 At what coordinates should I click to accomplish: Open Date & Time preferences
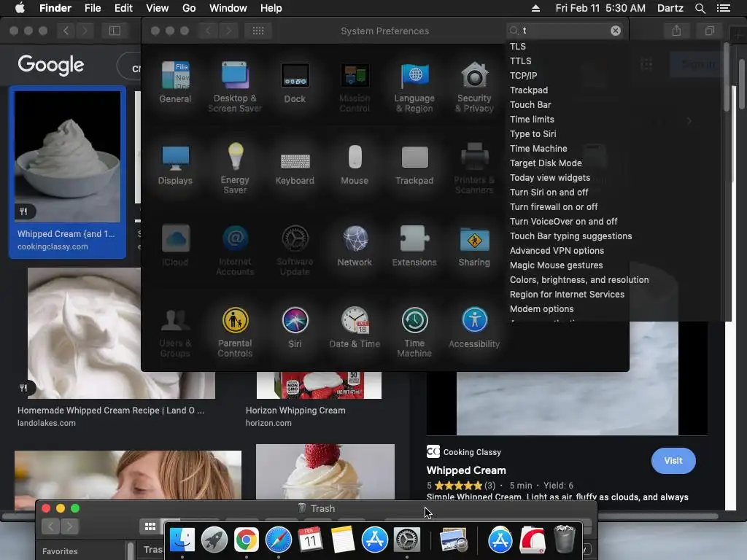tap(355, 327)
